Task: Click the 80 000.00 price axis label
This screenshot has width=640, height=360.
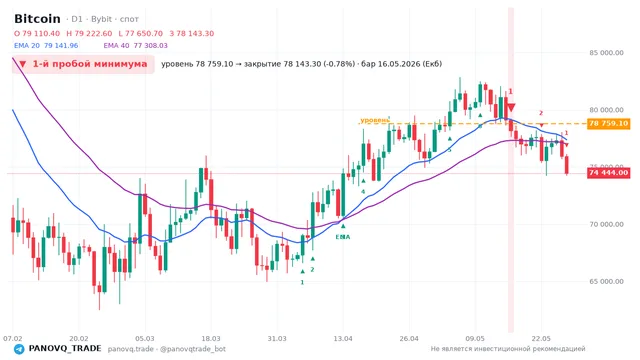Action: (606, 110)
